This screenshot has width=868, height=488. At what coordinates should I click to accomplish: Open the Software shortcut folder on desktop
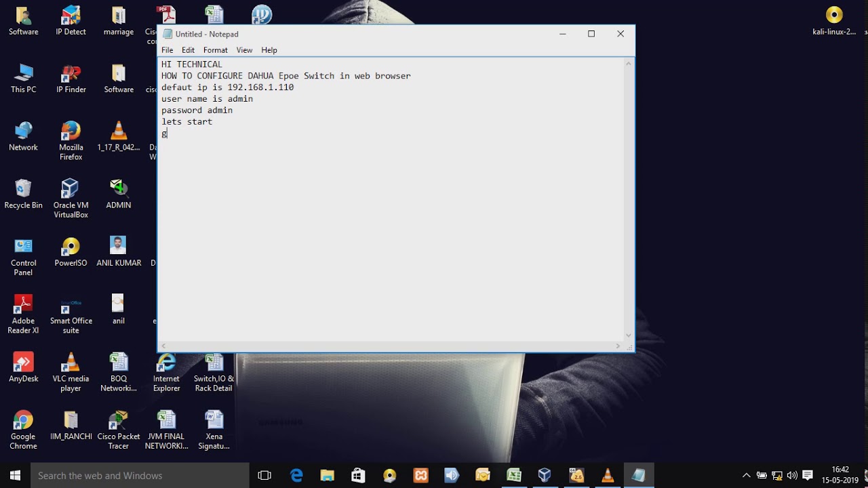(24, 21)
